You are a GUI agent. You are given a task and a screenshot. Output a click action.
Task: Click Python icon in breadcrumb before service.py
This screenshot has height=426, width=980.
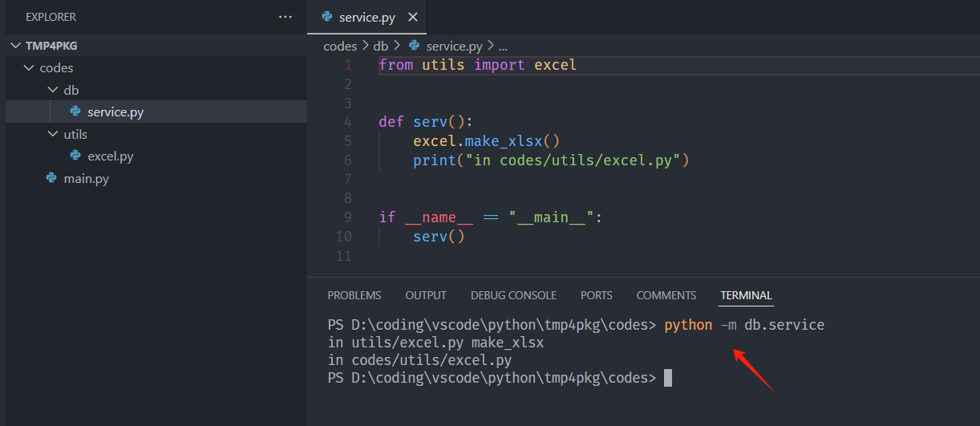(414, 46)
